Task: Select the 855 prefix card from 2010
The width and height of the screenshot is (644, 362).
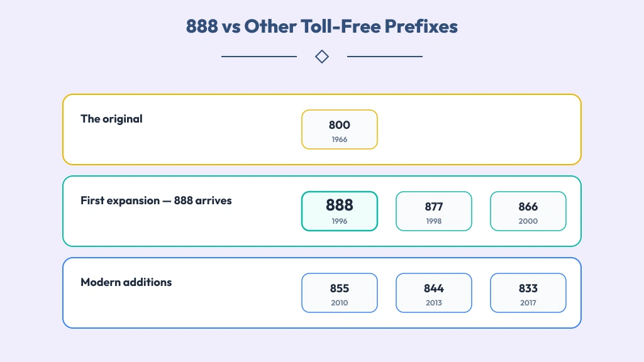Action: [x=339, y=293]
